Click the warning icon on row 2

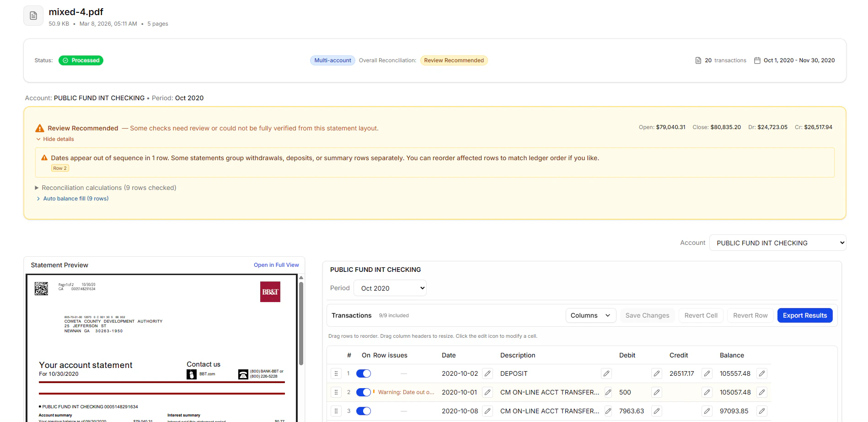tap(373, 392)
